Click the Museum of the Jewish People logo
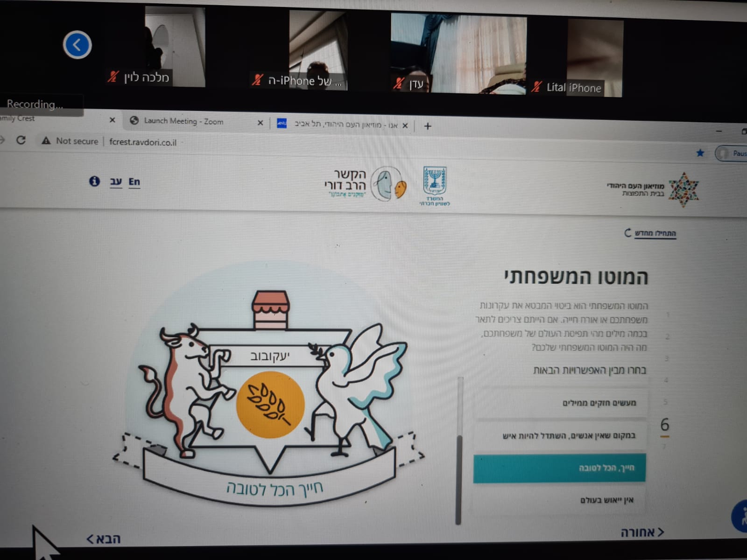 click(x=653, y=189)
